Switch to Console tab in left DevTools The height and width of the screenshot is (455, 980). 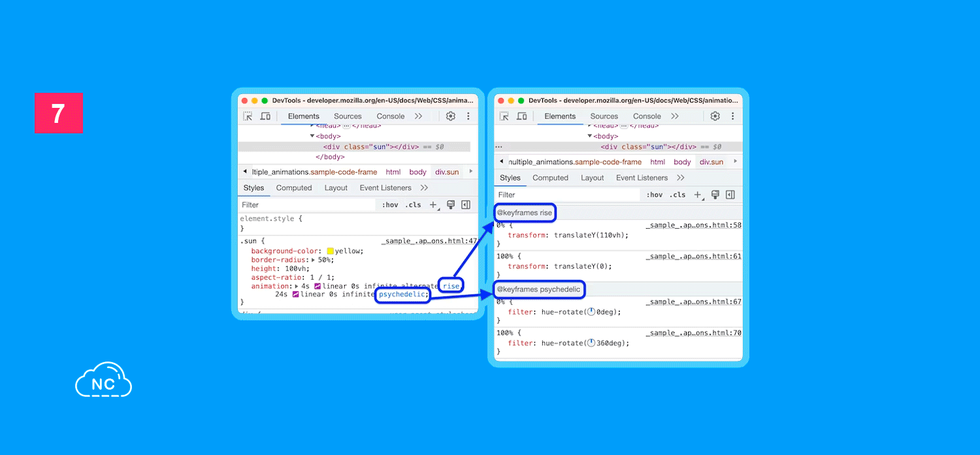[391, 116]
